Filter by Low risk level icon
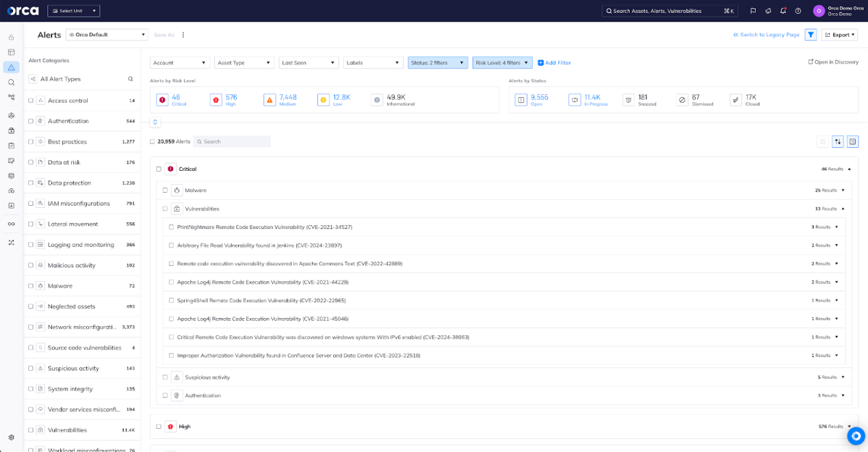Image resolution: width=868 pixels, height=452 pixels. click(x=324, y=100)
